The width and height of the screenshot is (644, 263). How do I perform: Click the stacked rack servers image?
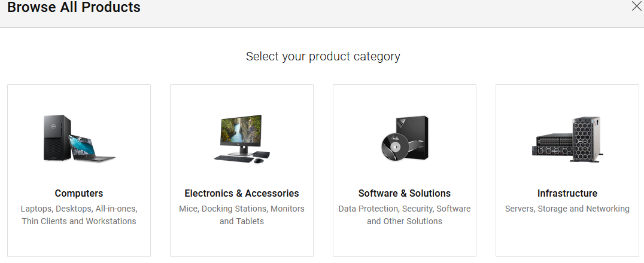click(552, 144)
